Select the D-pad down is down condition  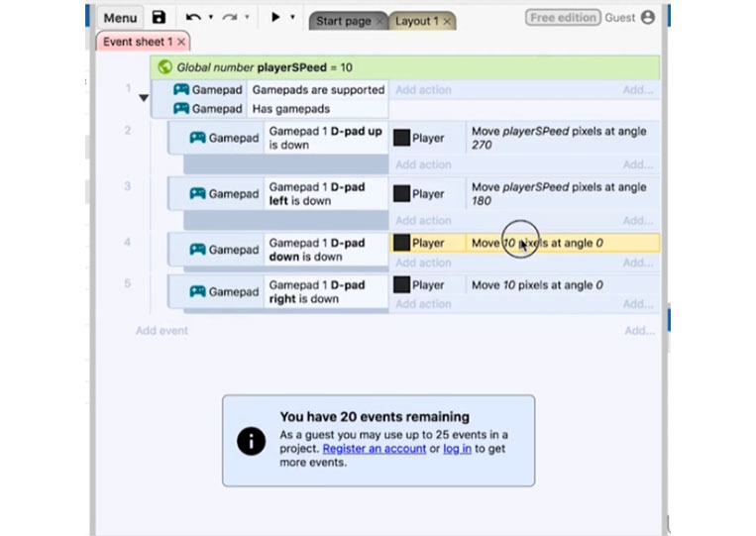coord(326,250)
